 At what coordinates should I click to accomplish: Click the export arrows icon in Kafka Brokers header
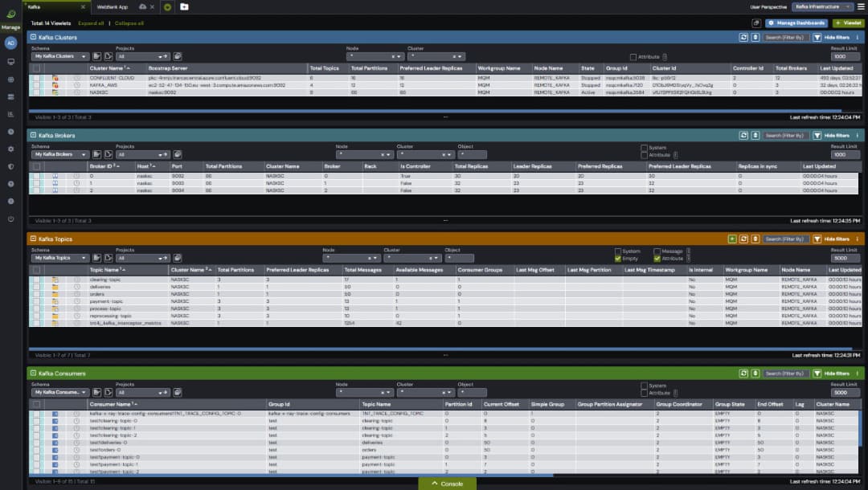click(755, 136)
